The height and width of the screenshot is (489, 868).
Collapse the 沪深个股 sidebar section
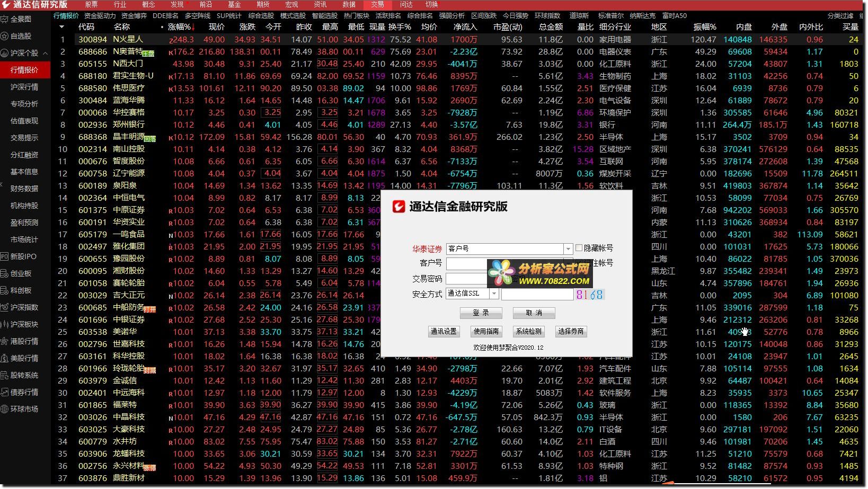[45, 53]
